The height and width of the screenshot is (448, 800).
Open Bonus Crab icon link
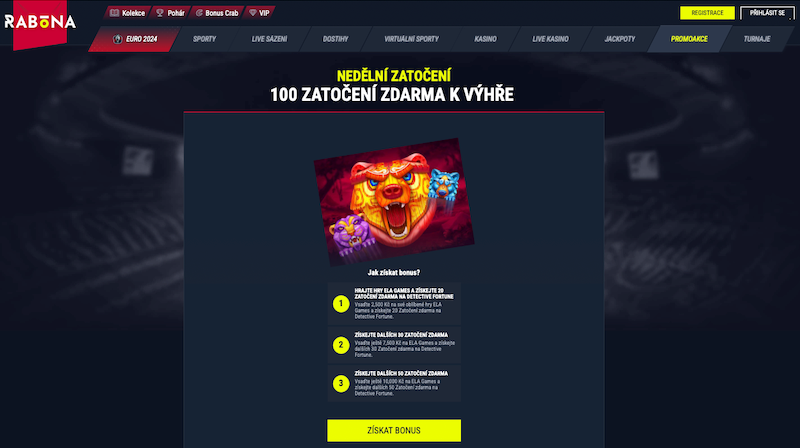click(199, 13)
